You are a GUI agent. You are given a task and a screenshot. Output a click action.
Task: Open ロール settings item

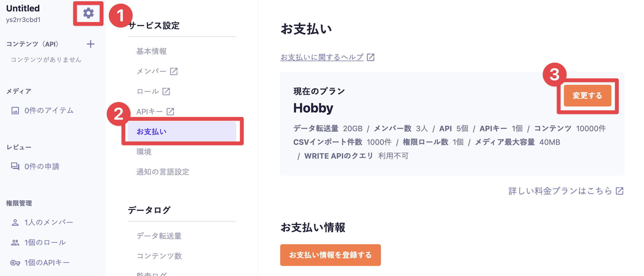[x=148, y=92]
